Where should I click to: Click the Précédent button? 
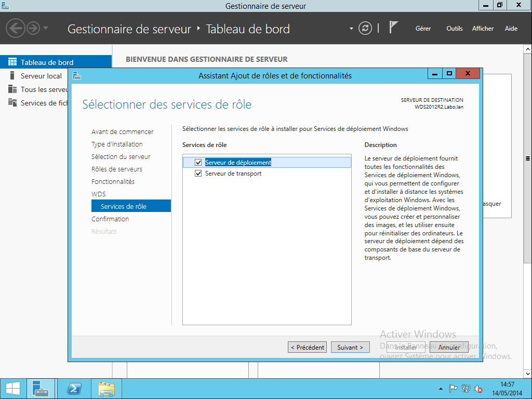coord(308,347)
